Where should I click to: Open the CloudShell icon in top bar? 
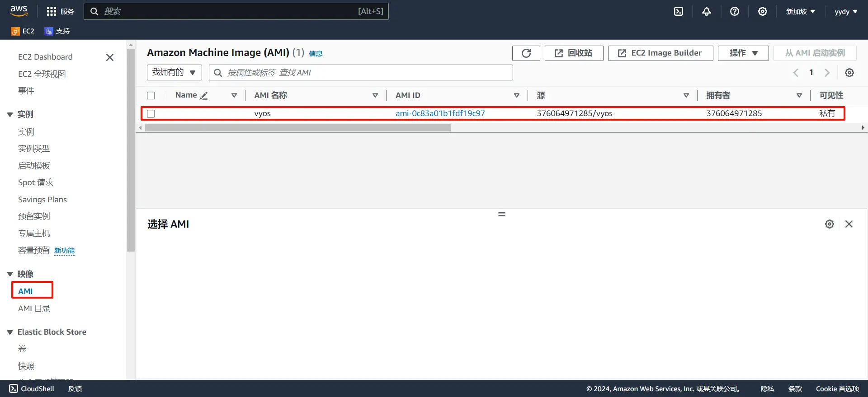click(x=679, y=11)
